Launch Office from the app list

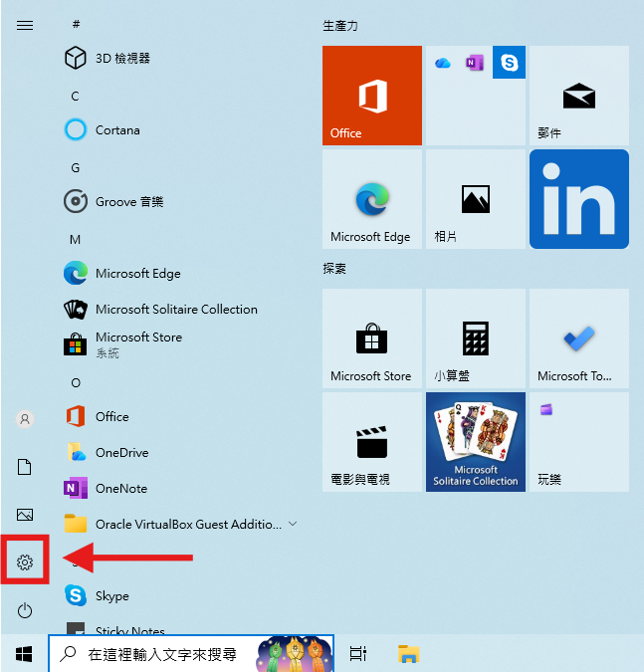click(x=97, y=416)
